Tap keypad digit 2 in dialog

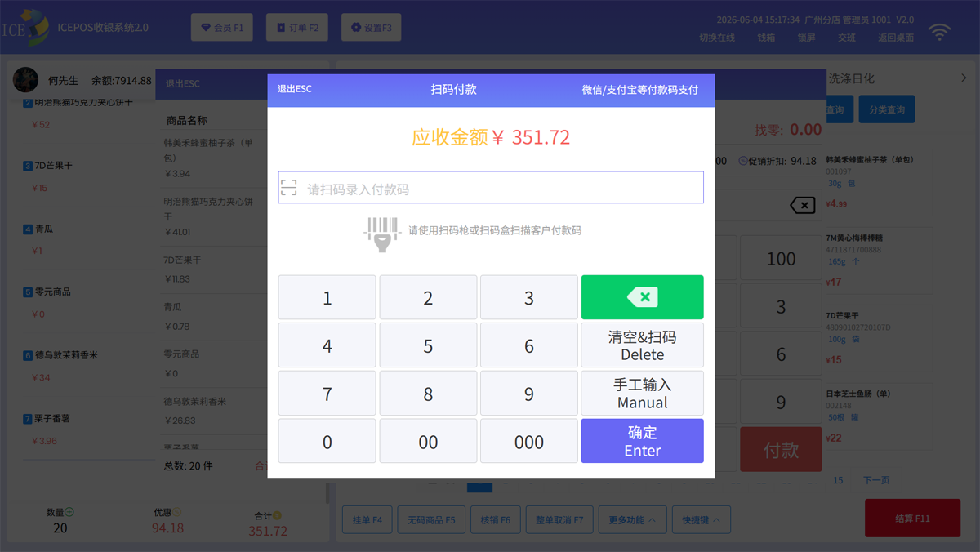428,297
